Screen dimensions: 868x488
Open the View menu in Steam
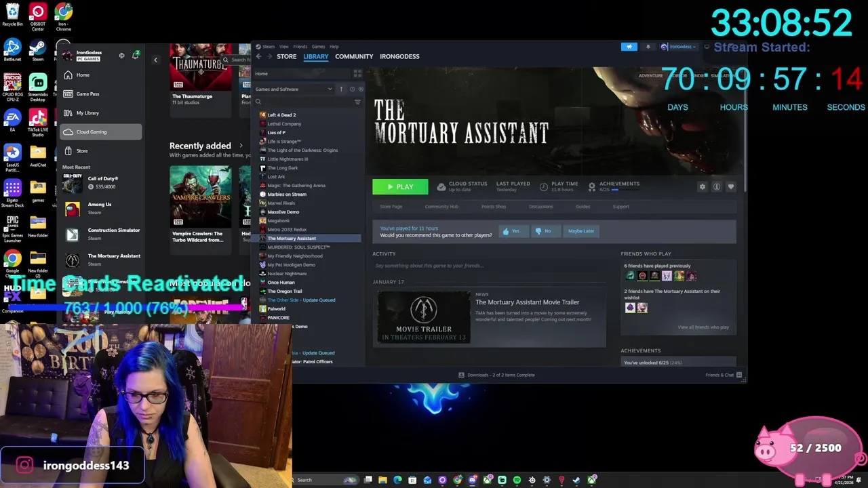point(284,47)
